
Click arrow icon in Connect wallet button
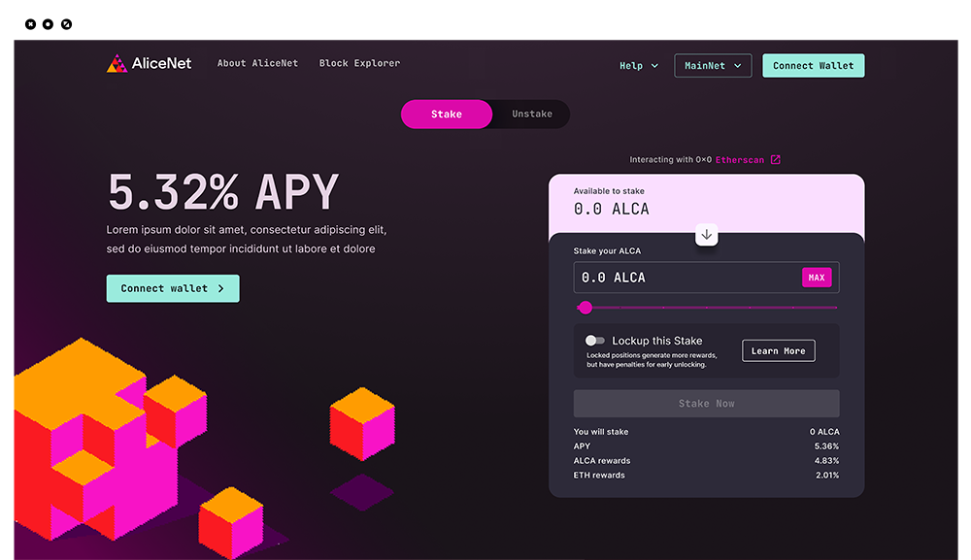click(x=221, y=288)
